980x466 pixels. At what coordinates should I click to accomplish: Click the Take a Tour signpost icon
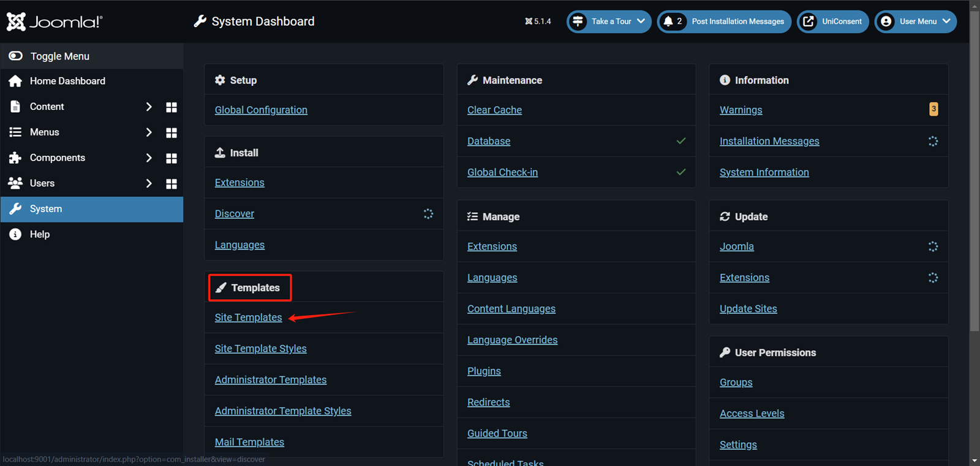578,21
